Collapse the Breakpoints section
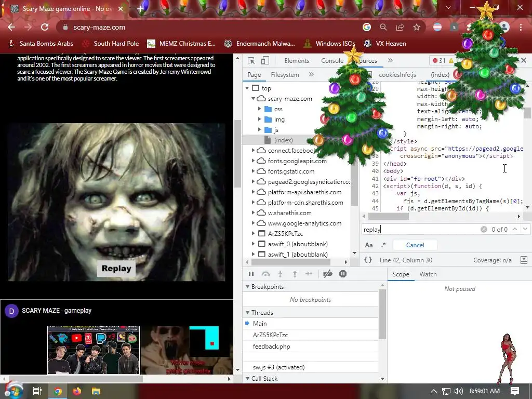The width and height of the screenshot is (532, 399). pyautogui.click(x=247, y=287)
